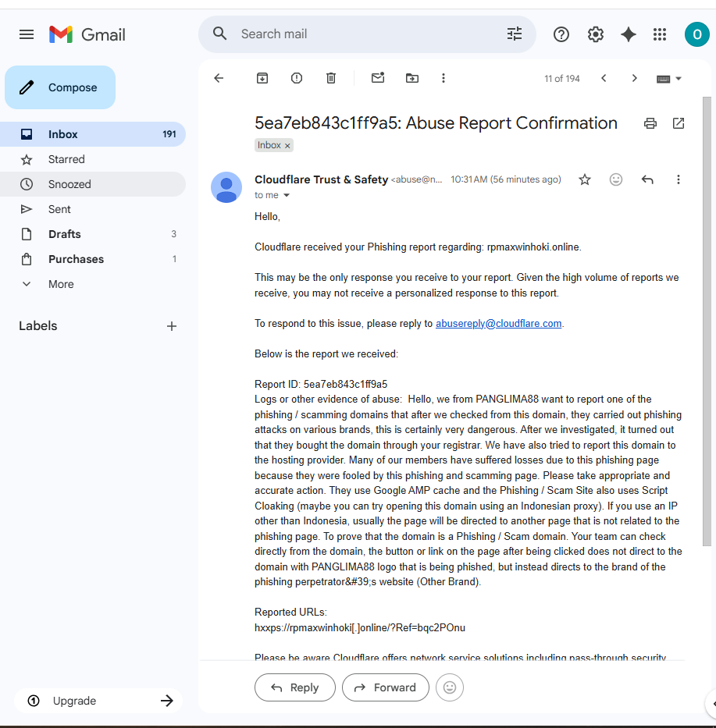This screenshot has height=728, width=716.
Task: Reply using the header arrow icon
Action: tap(647, 179)
